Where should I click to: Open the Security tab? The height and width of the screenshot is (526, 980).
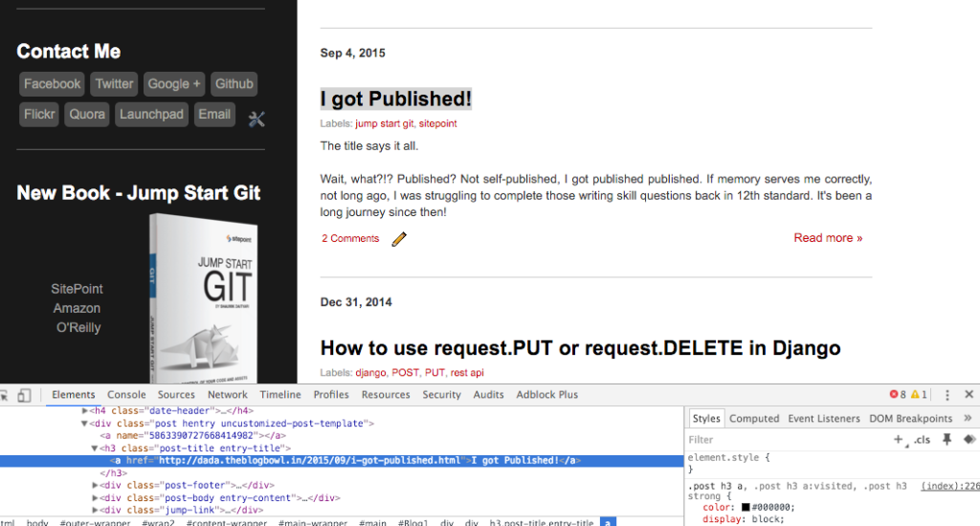(x=441, y=395)
